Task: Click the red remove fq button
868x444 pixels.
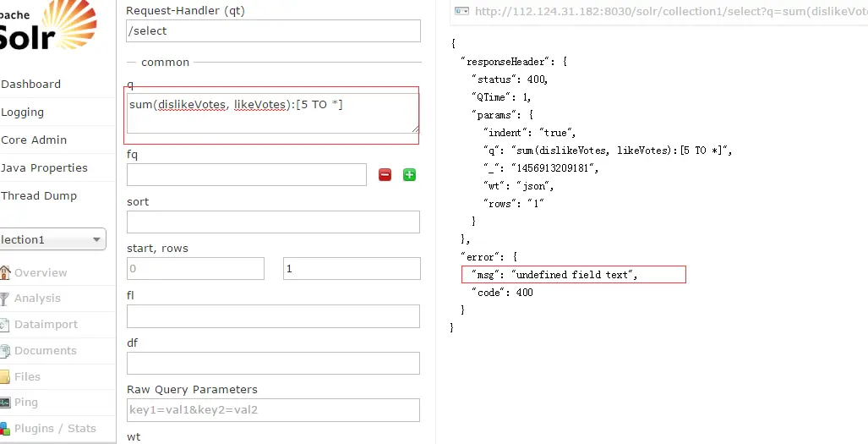Action: [385, 175]
